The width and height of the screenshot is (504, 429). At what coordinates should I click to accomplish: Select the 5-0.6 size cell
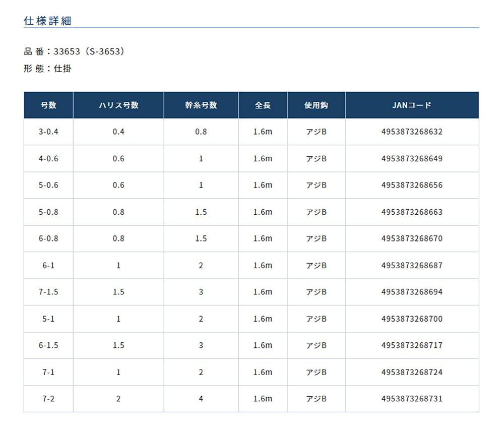click(48, 185)
